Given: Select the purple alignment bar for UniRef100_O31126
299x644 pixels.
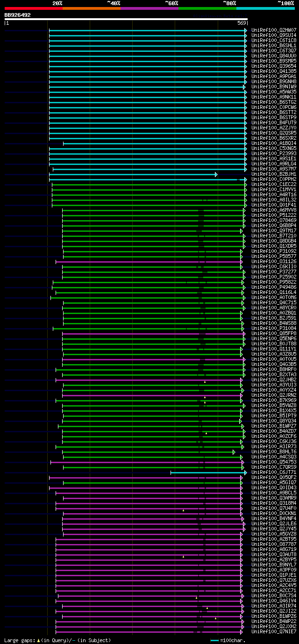Looking at the screenshot, I should click(x=149, y=262).
